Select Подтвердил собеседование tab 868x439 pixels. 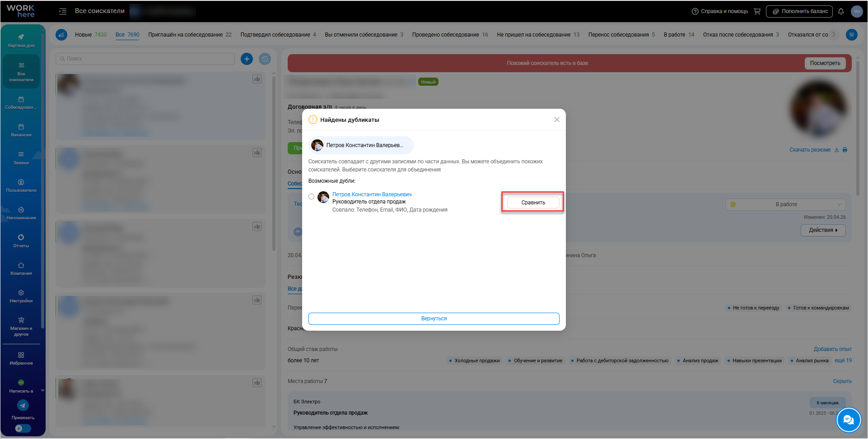tap(278, 35)
